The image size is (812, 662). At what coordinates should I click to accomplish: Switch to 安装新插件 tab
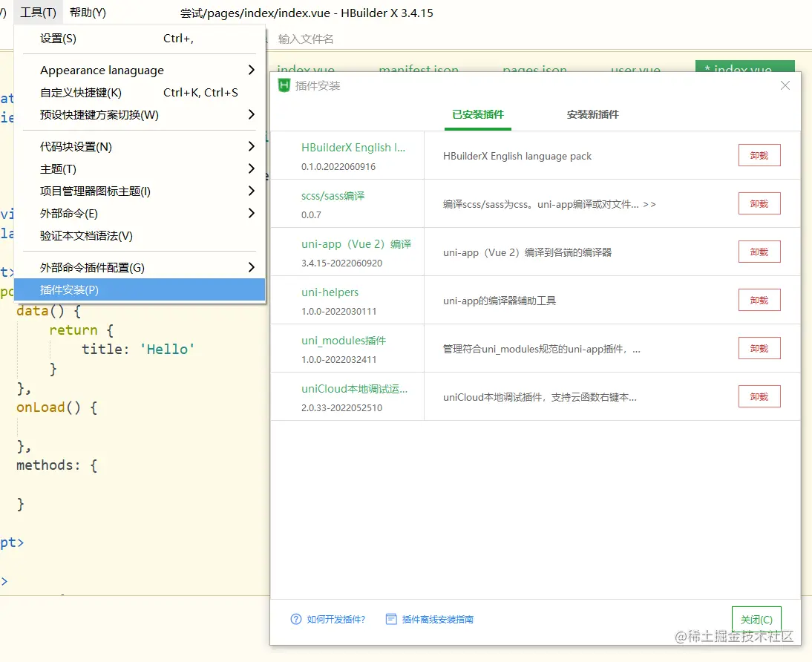[592, 114]
